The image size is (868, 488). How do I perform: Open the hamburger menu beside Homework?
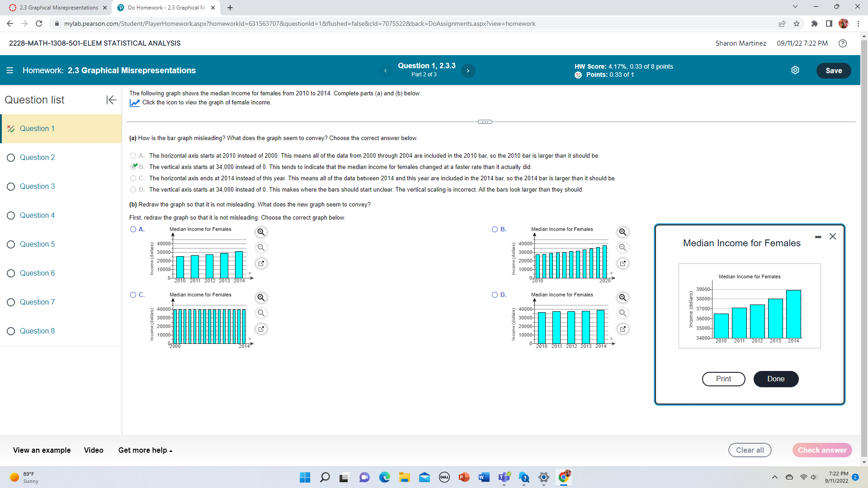click(9, 70)
